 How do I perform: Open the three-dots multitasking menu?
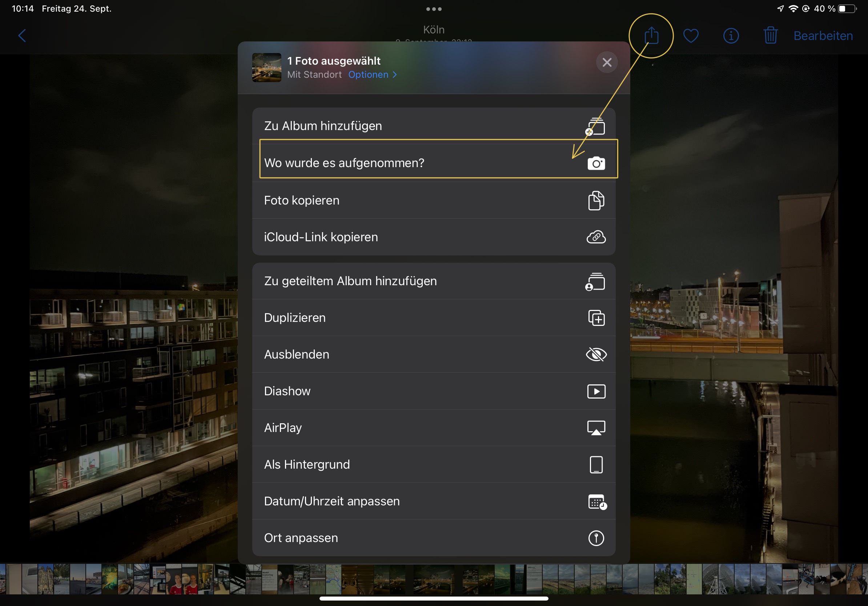click(x=434, y=9)
